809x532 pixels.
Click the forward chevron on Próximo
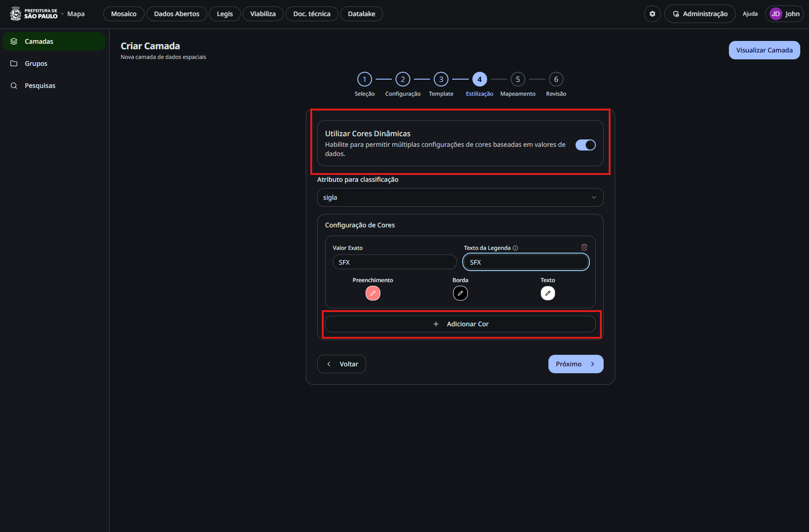(593, 364)
